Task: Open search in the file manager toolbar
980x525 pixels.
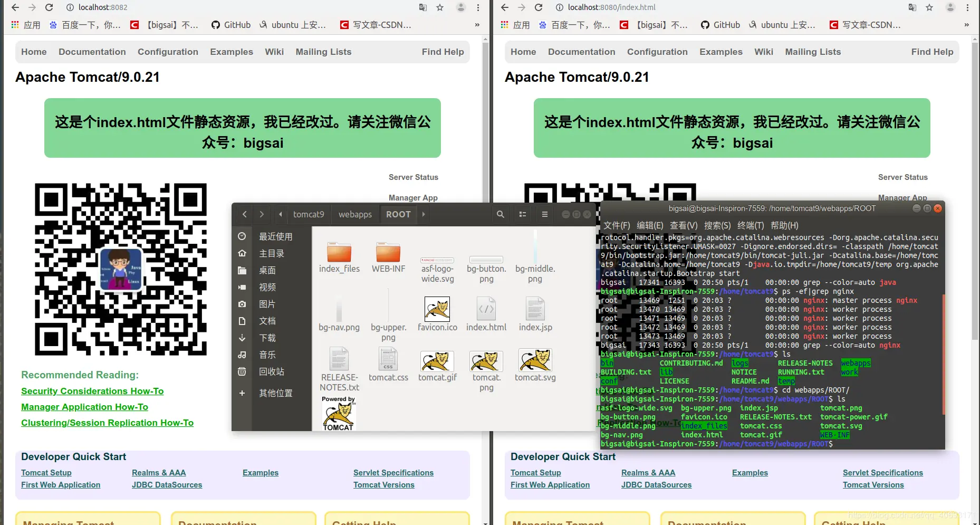Action: (x=500, y=214)
